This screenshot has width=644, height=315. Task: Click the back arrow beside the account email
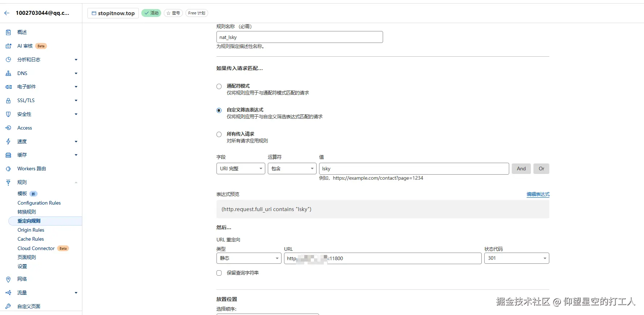[7, 13]
